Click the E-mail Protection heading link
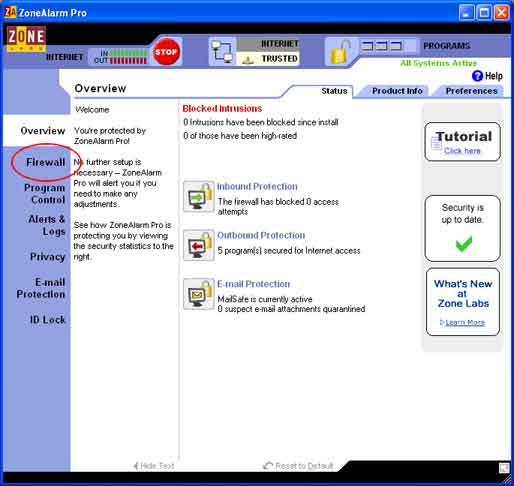 point(253,284)
